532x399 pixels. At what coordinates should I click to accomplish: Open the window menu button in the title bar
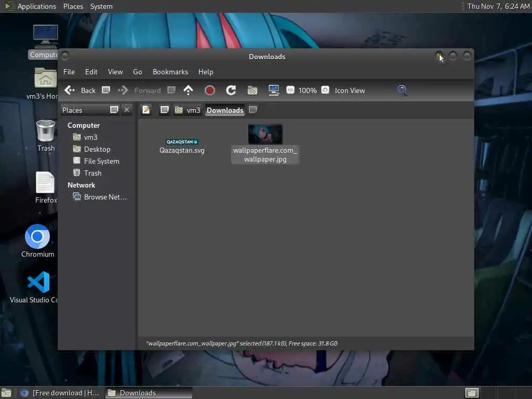65,56
